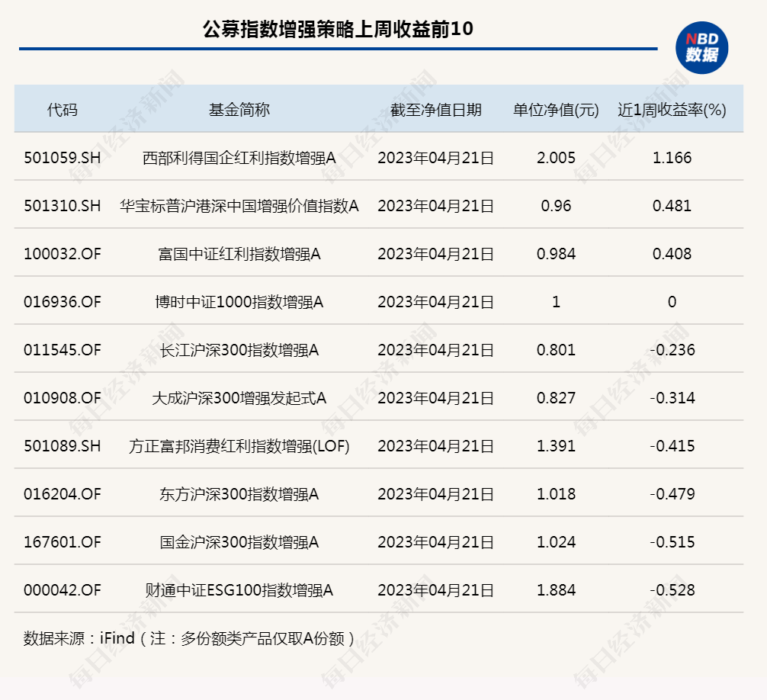Click the 基金简称 column header
Viewport: 767px width, 700px height.
click(x=239, y=110)
